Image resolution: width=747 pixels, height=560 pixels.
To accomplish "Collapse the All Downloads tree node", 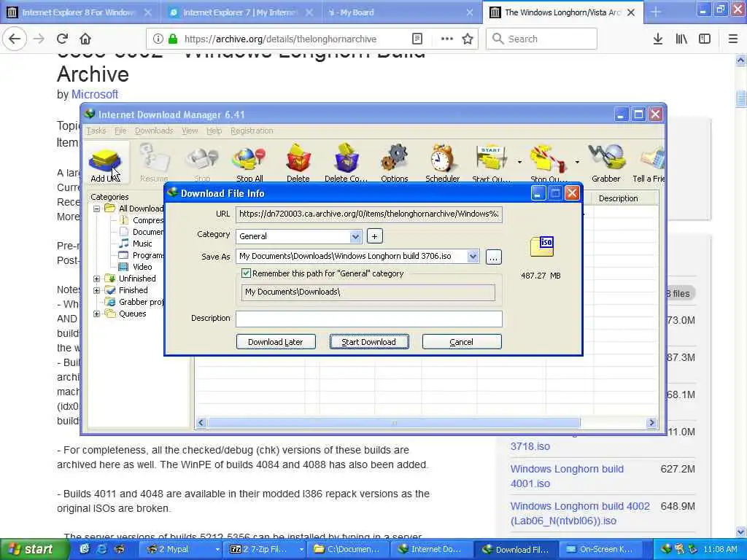I will tap(97, 209).
